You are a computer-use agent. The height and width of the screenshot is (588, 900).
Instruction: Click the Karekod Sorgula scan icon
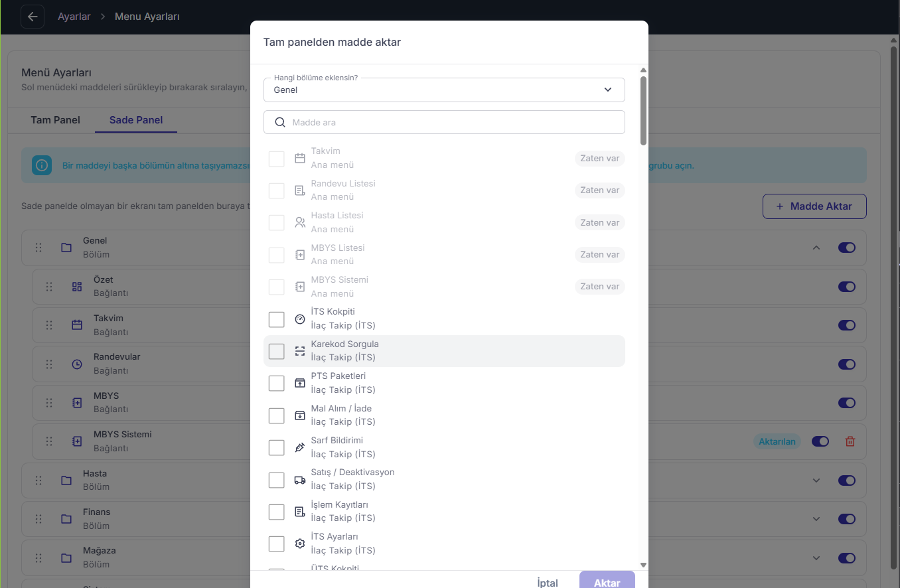[x=300, y=351]
